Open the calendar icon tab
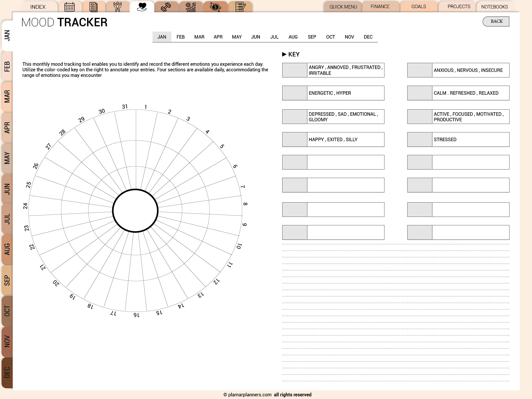The height and width of the screenshot is (399, 532). [70, 7]
